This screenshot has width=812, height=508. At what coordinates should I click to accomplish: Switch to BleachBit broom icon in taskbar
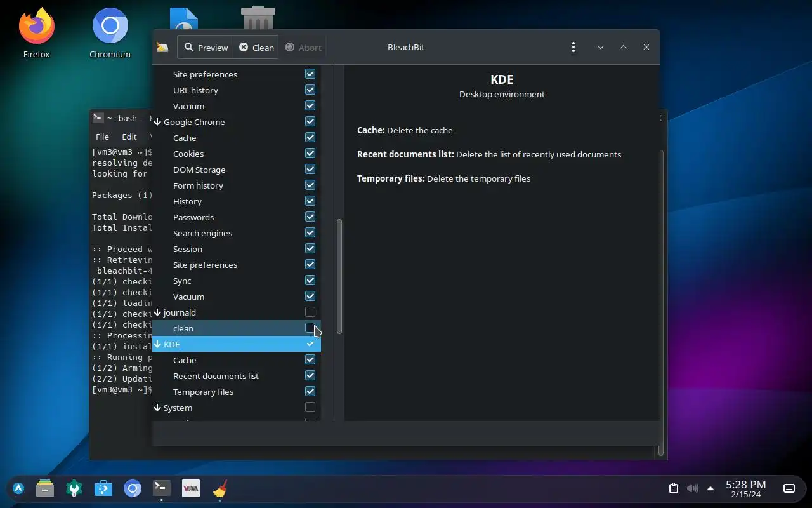coord(220,488)
